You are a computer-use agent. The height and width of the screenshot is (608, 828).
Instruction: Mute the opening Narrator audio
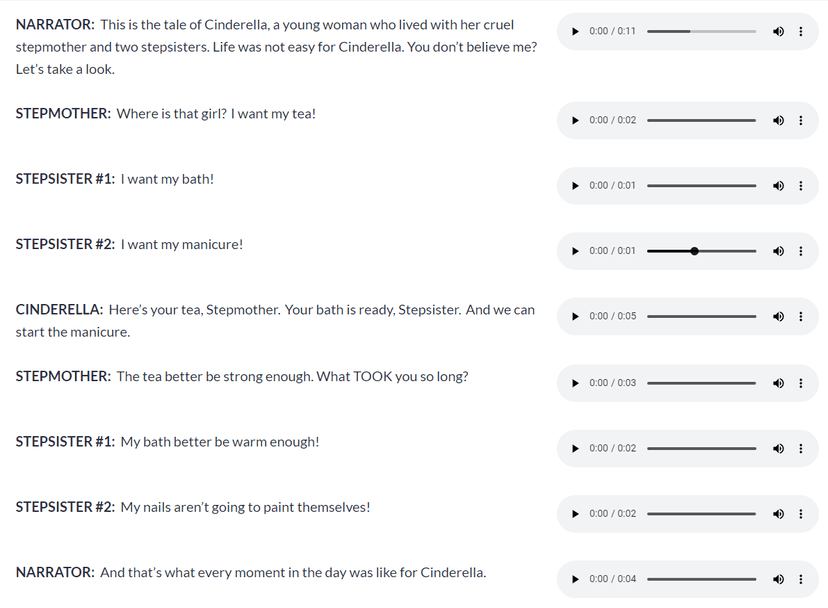[x=778, y=31]
